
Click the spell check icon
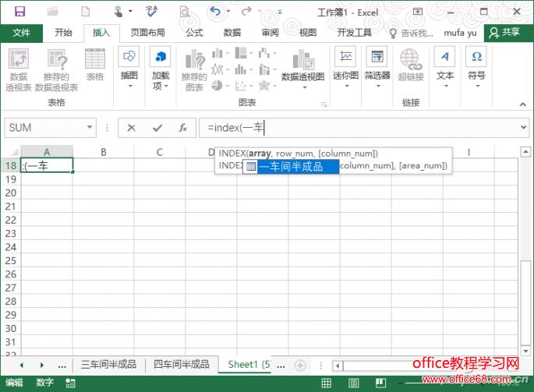pos(151,11)
